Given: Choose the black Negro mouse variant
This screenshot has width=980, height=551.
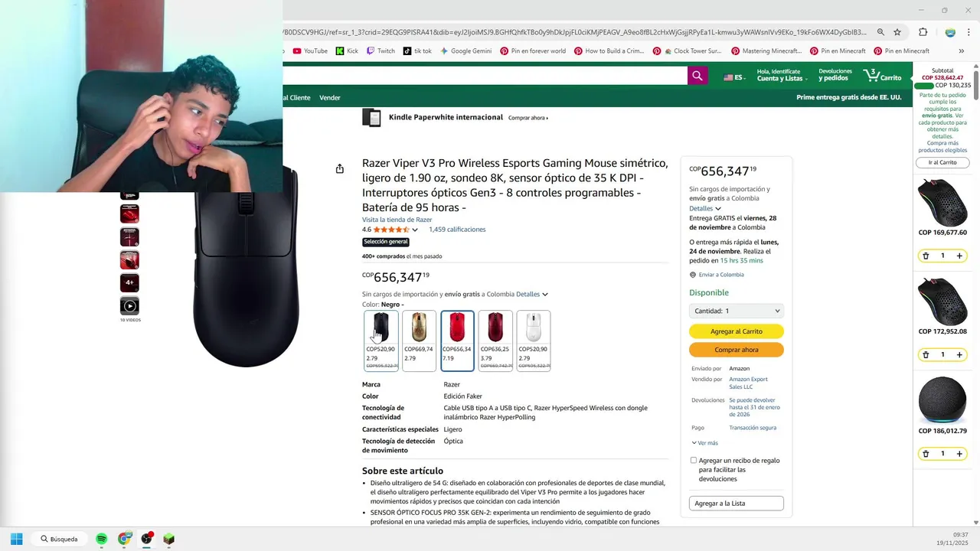Looking at the screenshot, I should tap(381, 341).
